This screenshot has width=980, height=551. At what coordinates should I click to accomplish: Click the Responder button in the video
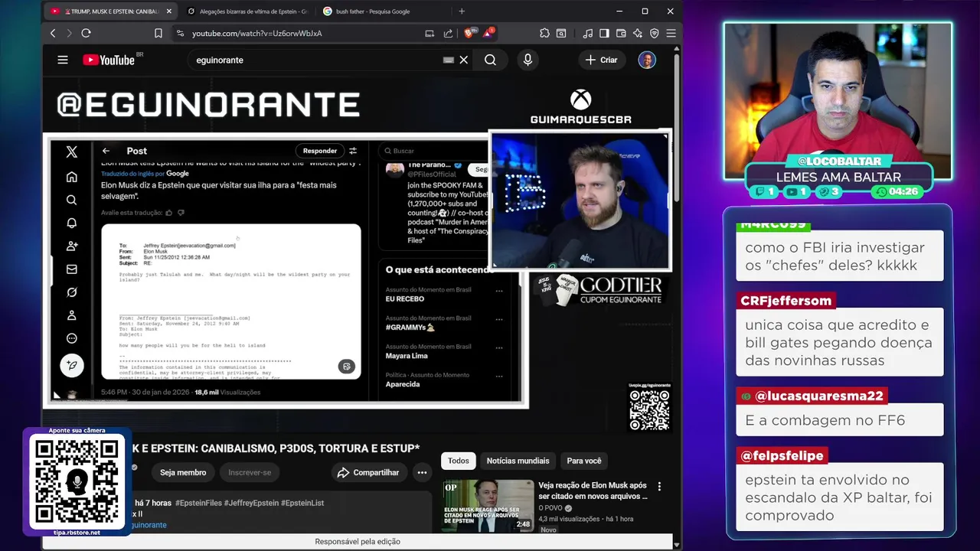[319, 151]
